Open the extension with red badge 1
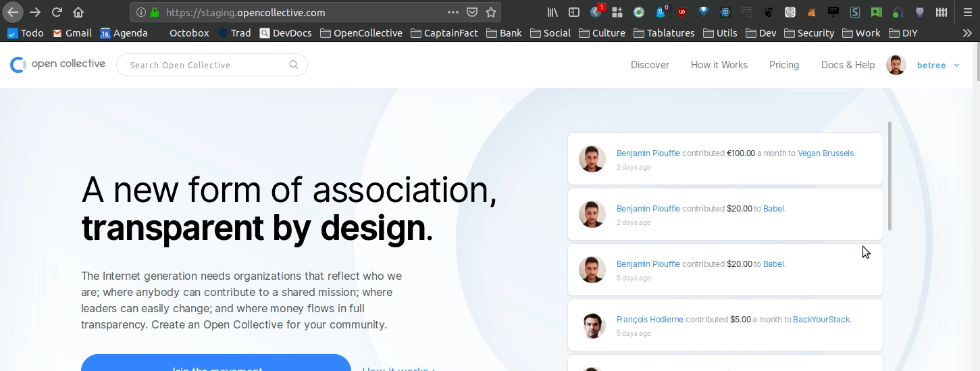Viewport: 980px width, 371px height. pos(597,11)
